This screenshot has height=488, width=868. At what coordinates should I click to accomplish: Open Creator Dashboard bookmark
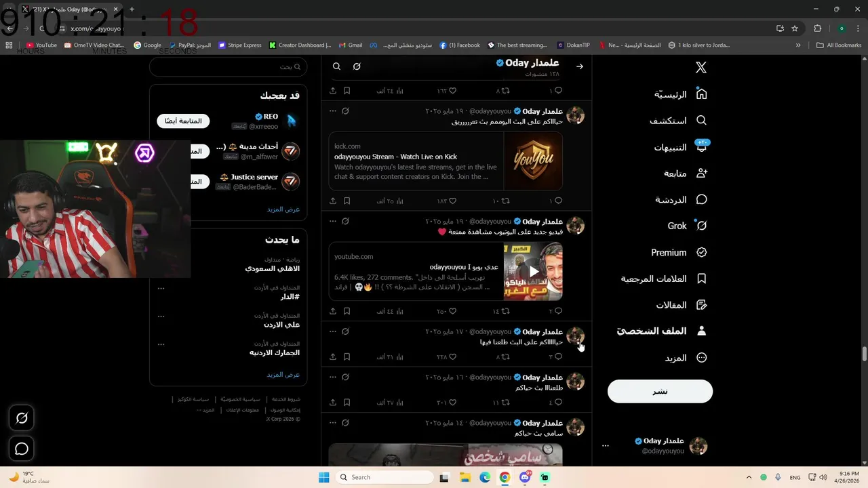(300, 45)
